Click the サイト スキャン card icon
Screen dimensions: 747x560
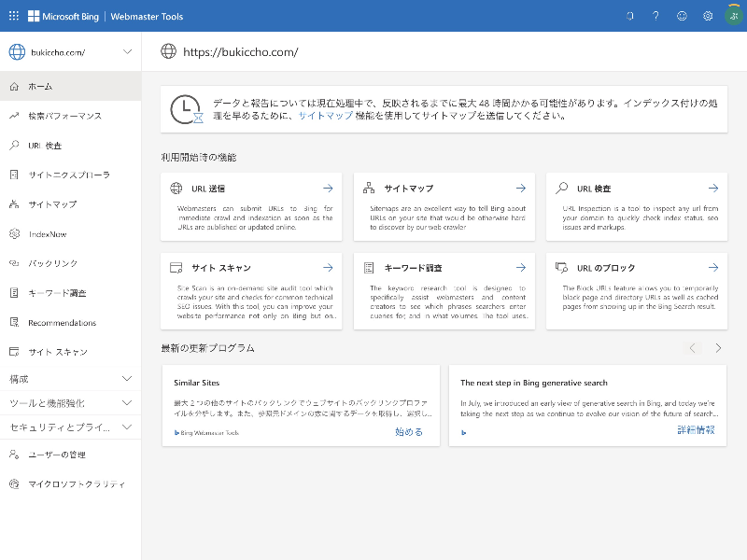coord(176,268)
